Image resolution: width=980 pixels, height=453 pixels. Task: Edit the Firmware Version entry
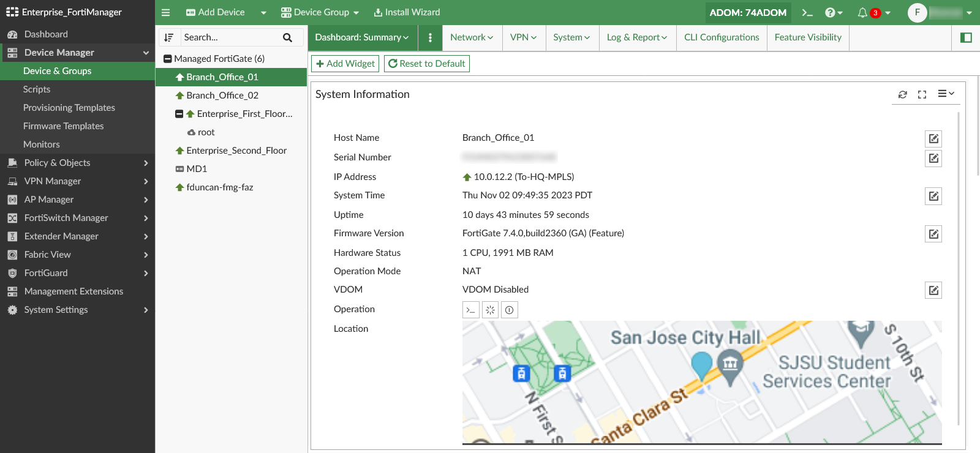[933, 234]
